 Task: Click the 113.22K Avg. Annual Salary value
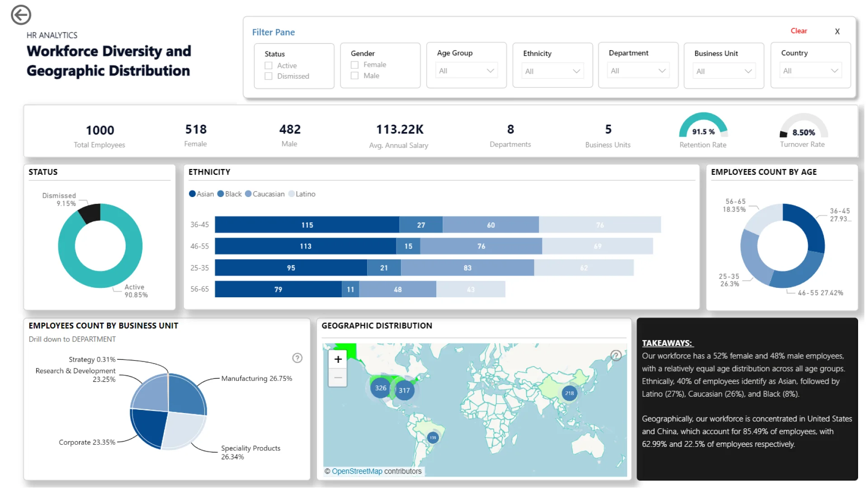point(400,129)
